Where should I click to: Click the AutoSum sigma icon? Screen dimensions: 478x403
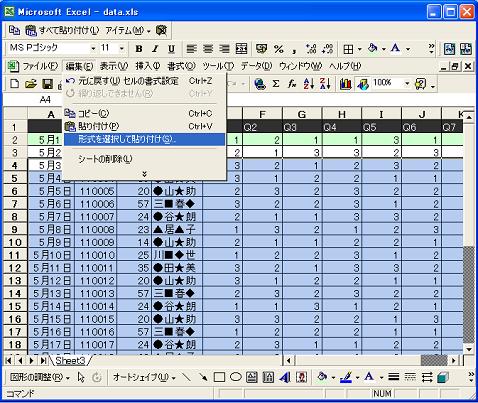click(276, 84)
